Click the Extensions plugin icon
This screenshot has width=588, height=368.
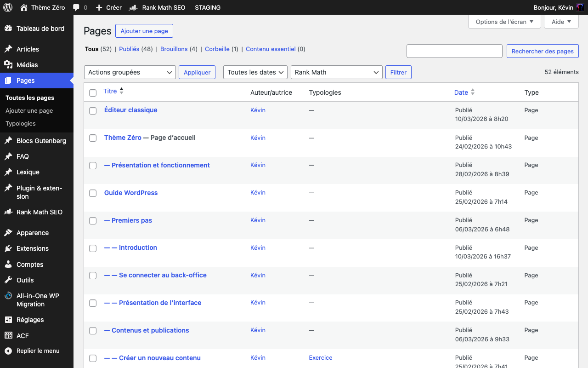coord(8,248)
